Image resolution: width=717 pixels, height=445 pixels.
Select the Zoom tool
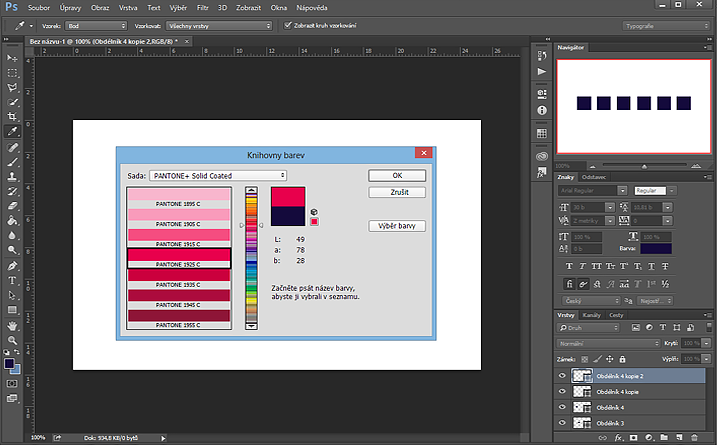[x=12, y=340]
